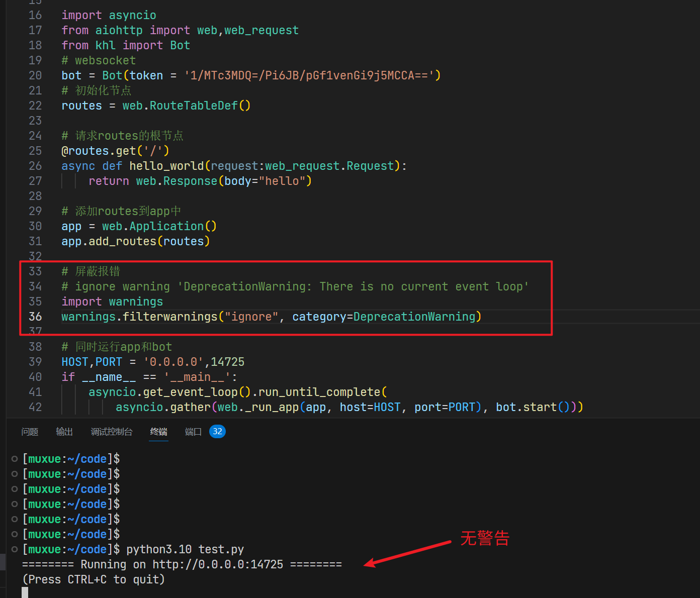The height and width of the screenshot is (598, 700).
Task: Click 'app.add_routes(routes)' line
Action: coord(136,241)
